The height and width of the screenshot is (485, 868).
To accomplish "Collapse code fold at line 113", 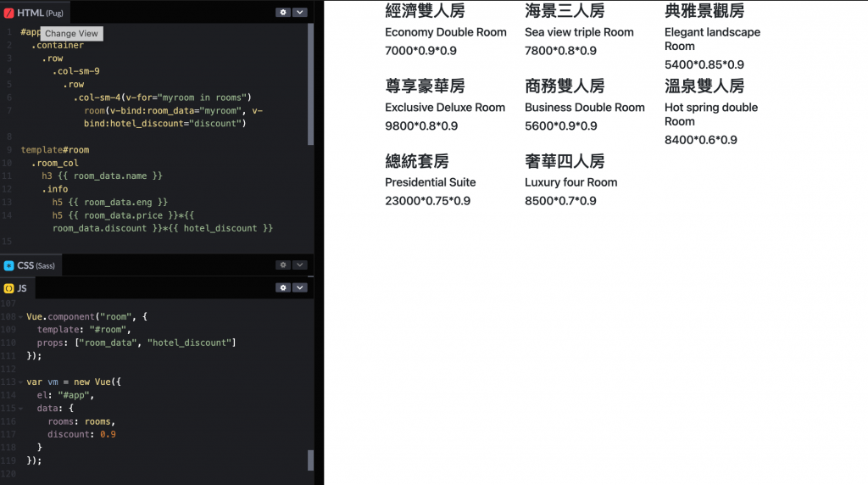I will pyautogui.click(x=20, y=382).
